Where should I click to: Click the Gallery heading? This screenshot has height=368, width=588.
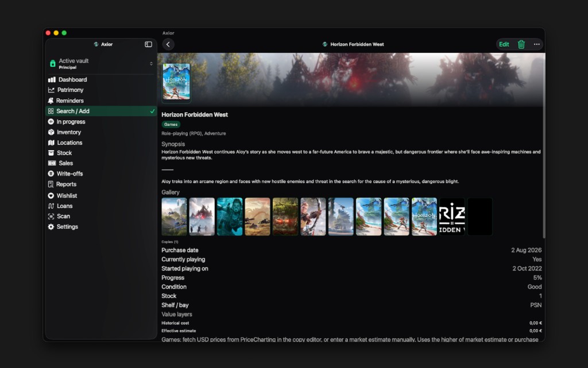(x=171, y=192)
